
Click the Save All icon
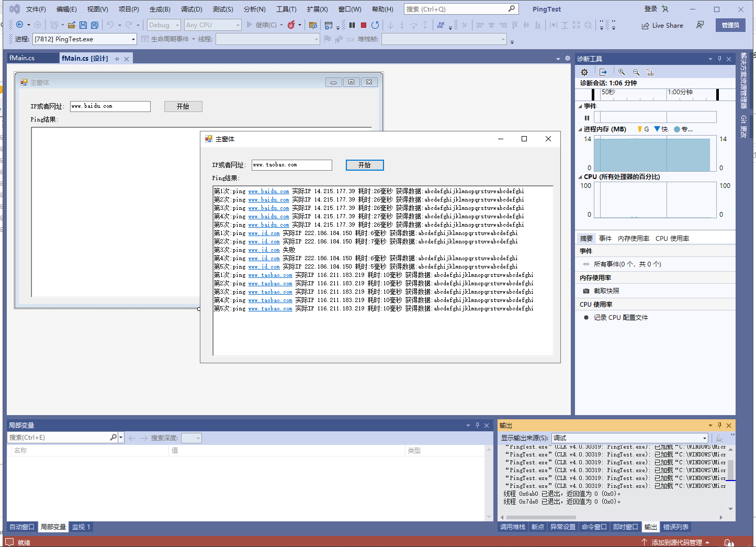click(x=94, y=25)
